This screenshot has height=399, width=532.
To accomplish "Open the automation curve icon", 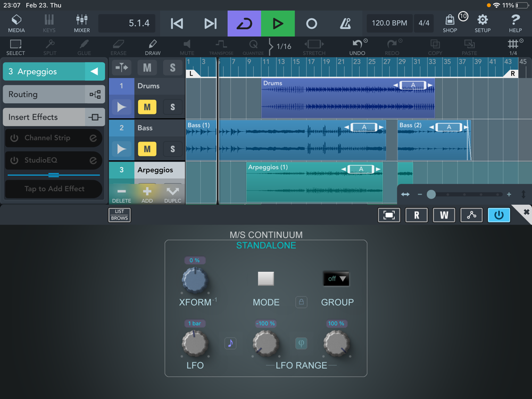I will click(471, 215).
